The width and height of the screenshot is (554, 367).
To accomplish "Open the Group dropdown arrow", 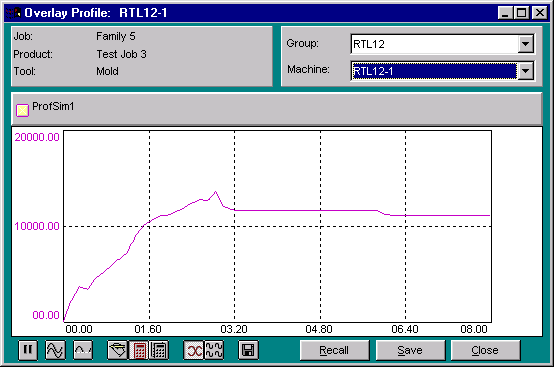I will pos(526,44).
